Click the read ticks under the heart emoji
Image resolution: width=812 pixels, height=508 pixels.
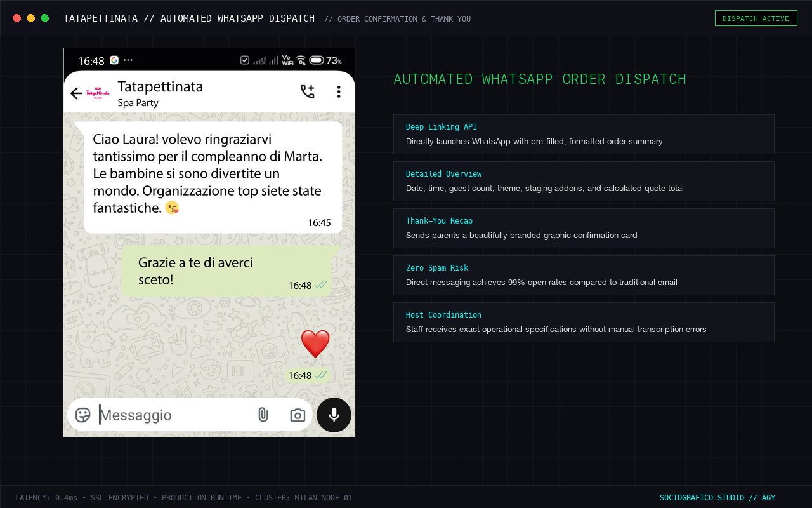[x=321, y=375]
